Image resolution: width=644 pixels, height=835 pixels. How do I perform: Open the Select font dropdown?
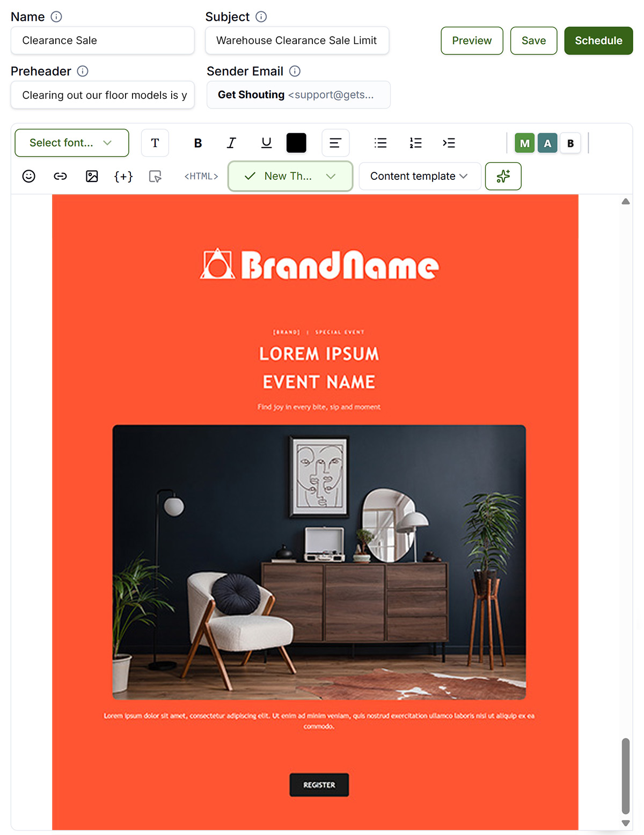[72, 143]
